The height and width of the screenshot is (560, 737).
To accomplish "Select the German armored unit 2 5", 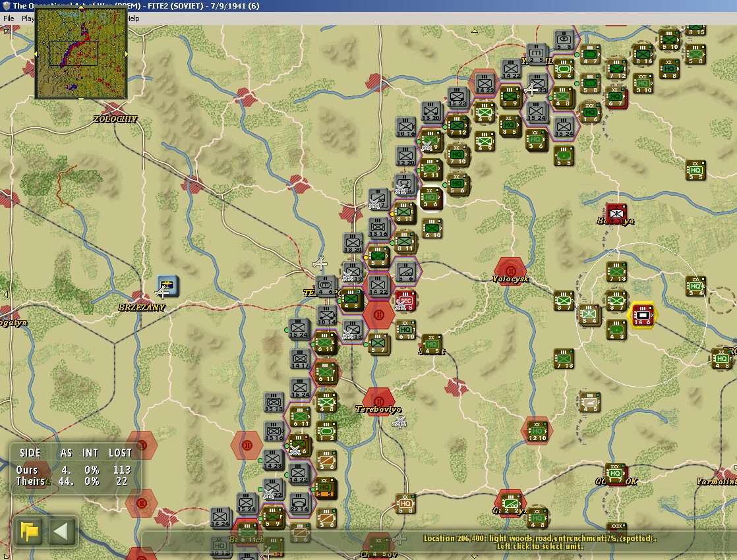I will (x=537, y=54).
